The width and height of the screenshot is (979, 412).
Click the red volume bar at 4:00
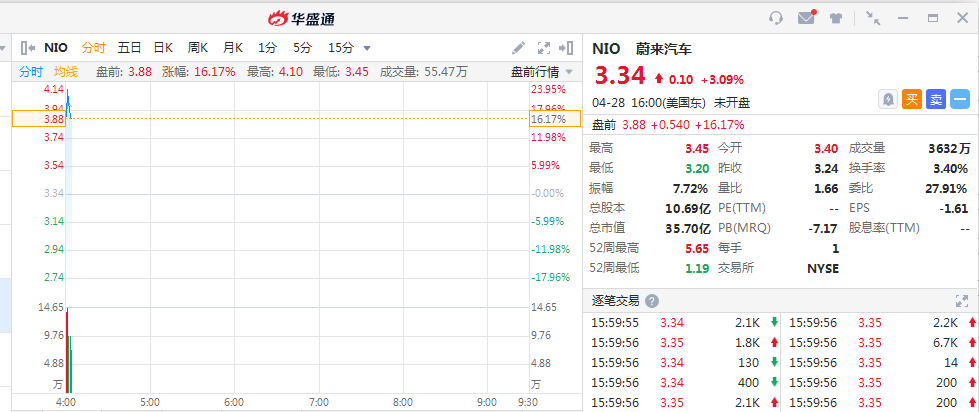click(x=67, y=350)
